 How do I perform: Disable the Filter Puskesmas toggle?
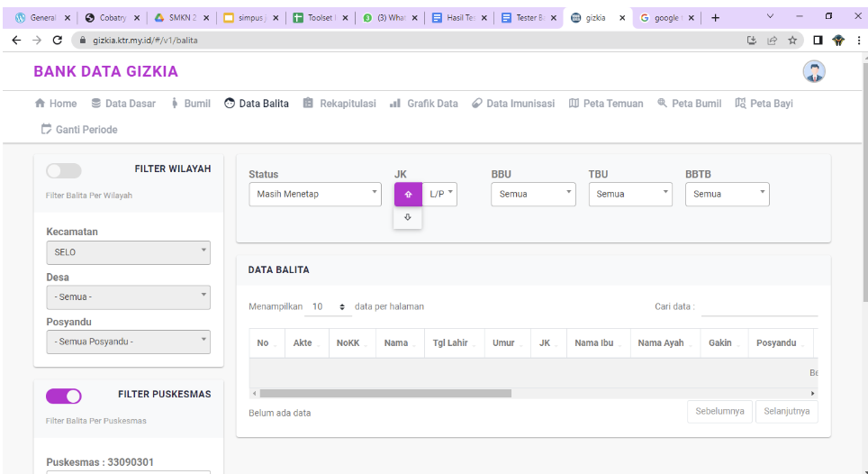(x=64, y=396)
